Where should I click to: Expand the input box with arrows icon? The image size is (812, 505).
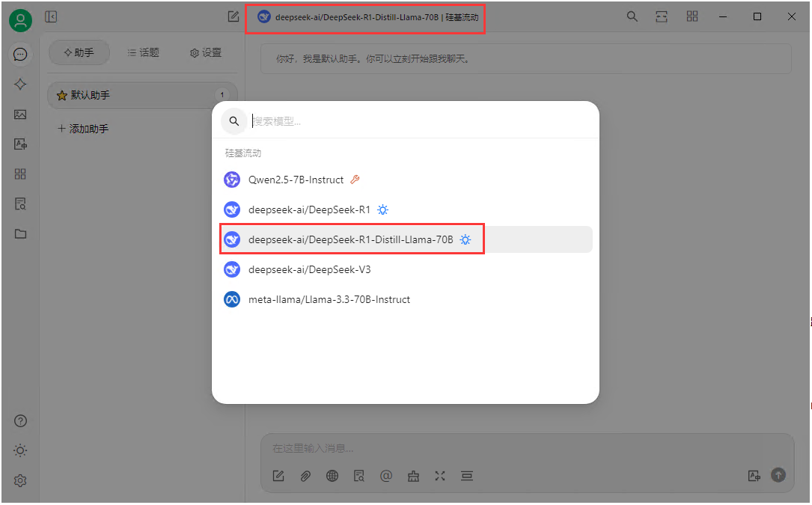tap(439, 476)
